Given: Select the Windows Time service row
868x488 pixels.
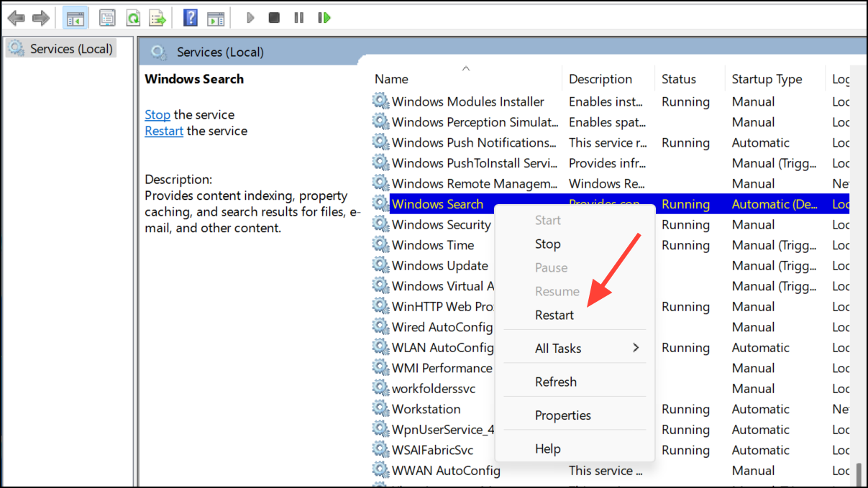Looking at the screenshot, I should pyautogui.click(x=611, y=245).
